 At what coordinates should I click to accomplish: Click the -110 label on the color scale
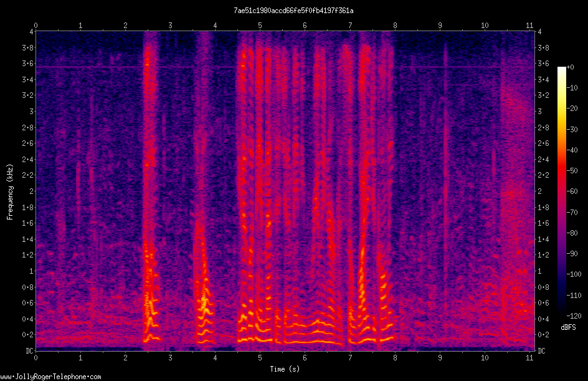(x=574, y=296)
